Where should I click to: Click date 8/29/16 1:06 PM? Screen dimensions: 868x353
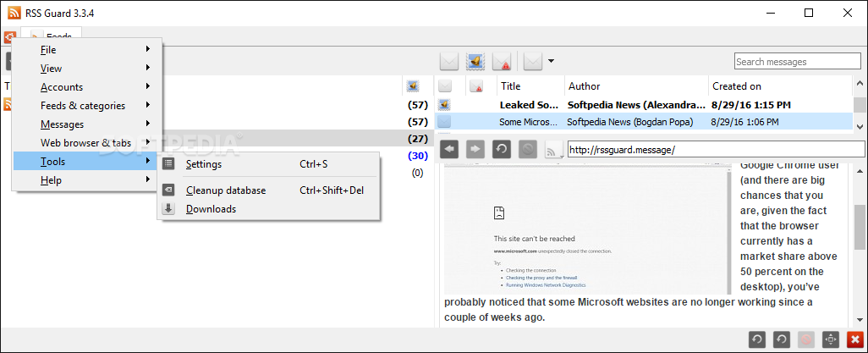[x=745, y=122]
